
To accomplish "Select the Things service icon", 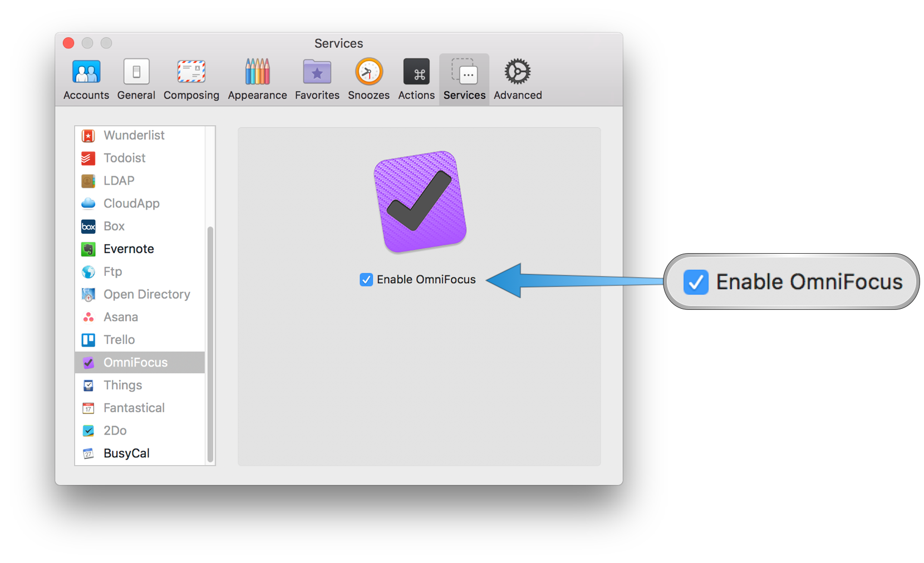I will pos(88,386).
